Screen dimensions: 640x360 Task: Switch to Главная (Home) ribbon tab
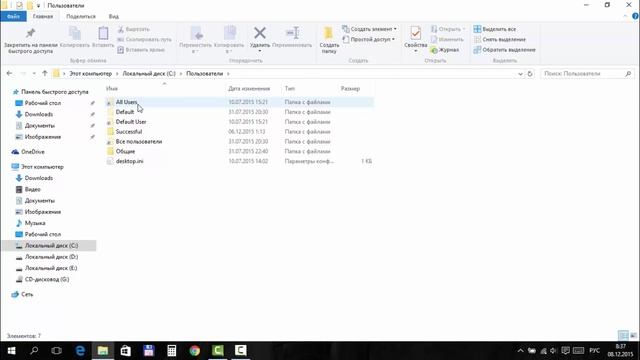(x=43, y=16)
